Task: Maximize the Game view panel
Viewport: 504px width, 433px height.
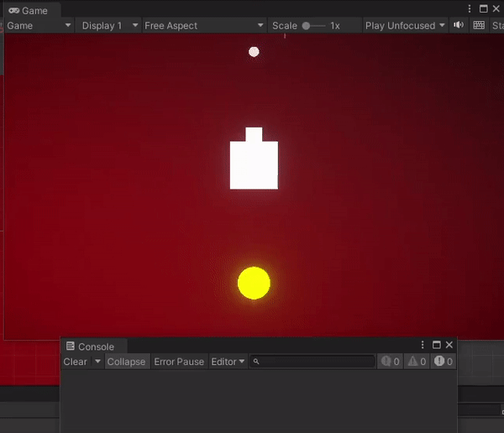Action: pos(483,8)
